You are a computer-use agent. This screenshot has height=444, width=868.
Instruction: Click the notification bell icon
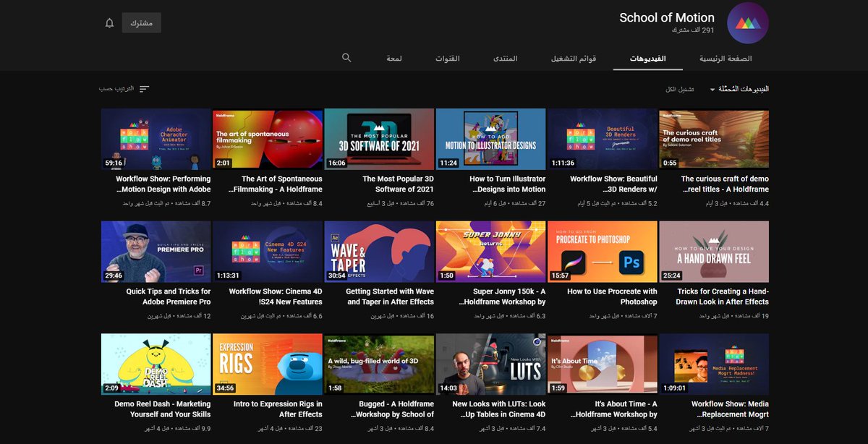pos(110,23)
